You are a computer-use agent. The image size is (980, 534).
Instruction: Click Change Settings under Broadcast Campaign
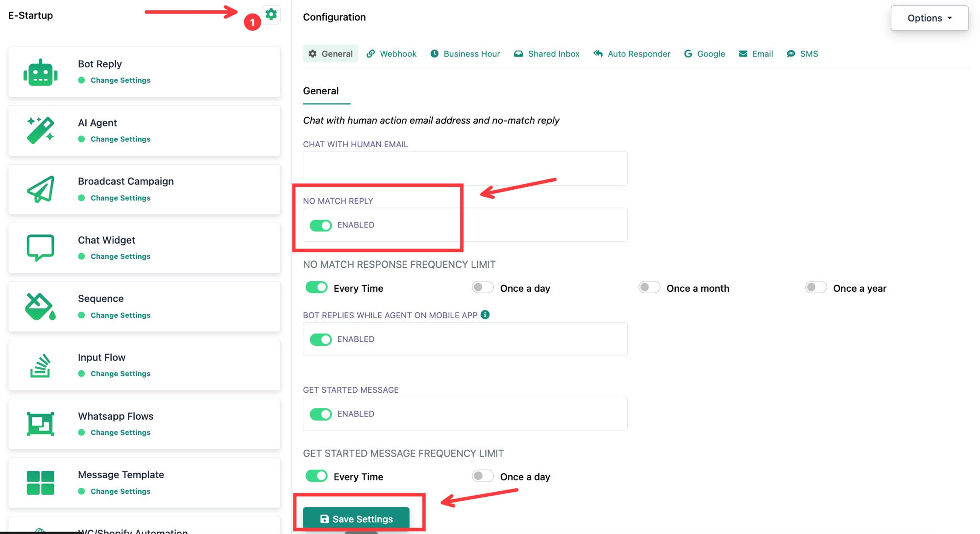coord(120,198)
